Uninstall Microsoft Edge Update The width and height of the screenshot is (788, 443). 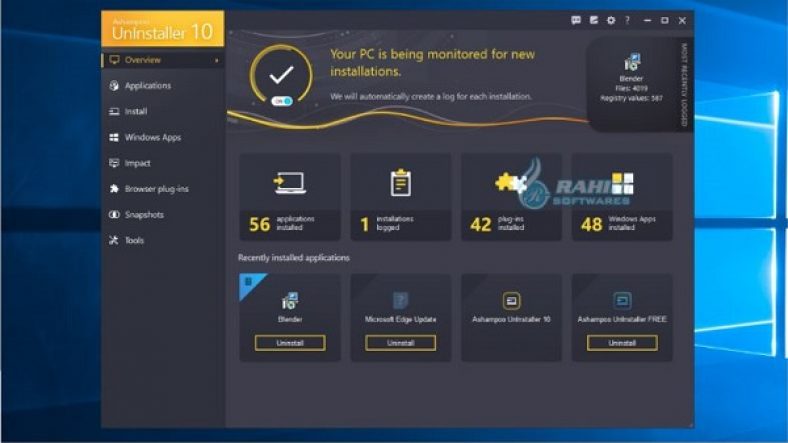tap(401, 343)
